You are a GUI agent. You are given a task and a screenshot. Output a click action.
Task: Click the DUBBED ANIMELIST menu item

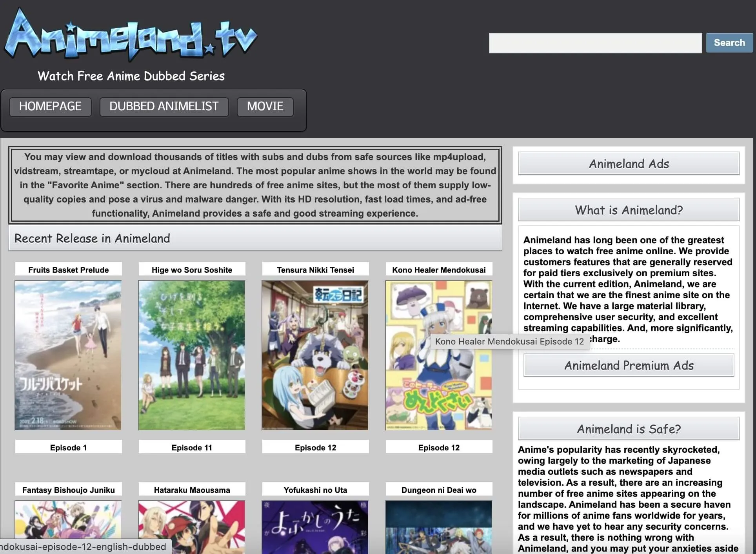tap(164, 106)
